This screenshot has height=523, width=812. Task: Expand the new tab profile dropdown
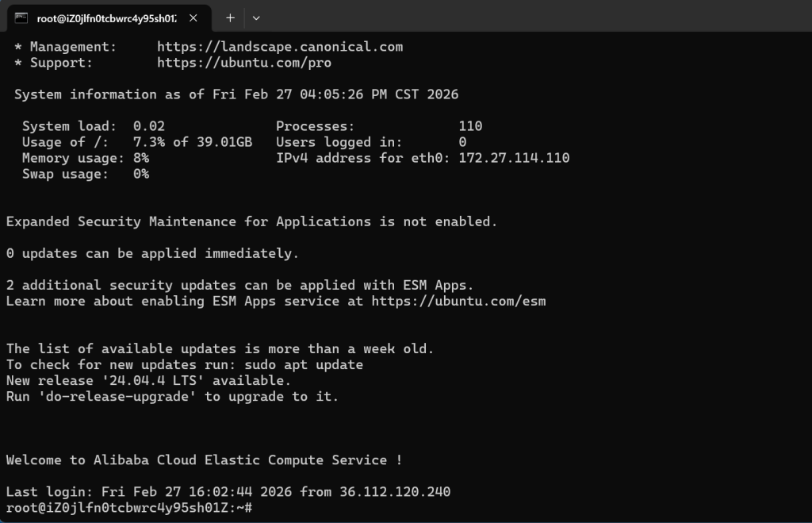coord(256,17)
